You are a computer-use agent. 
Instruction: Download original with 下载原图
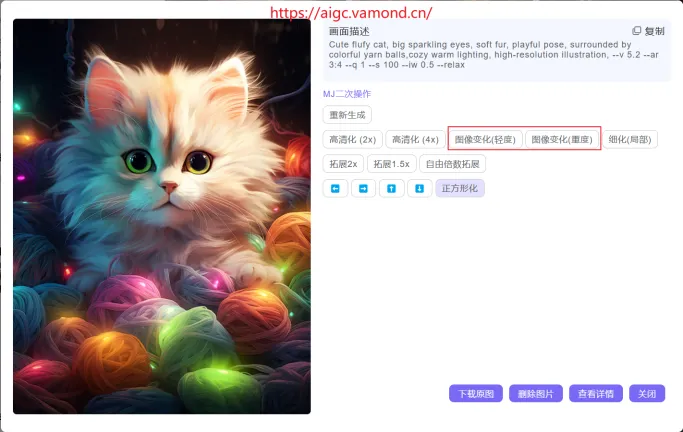click(476, 394)
